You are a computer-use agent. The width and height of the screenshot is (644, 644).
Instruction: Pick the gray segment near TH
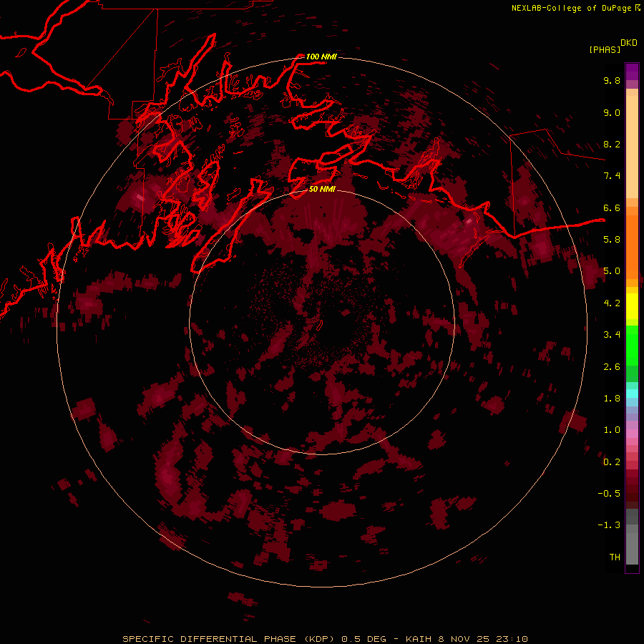click(x=632, y=548)
